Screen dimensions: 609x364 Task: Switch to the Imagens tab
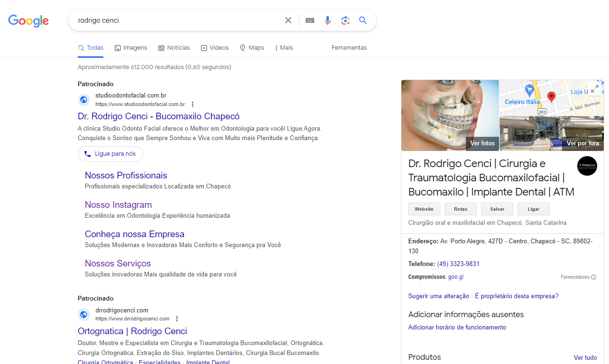(x=131, y=48)
